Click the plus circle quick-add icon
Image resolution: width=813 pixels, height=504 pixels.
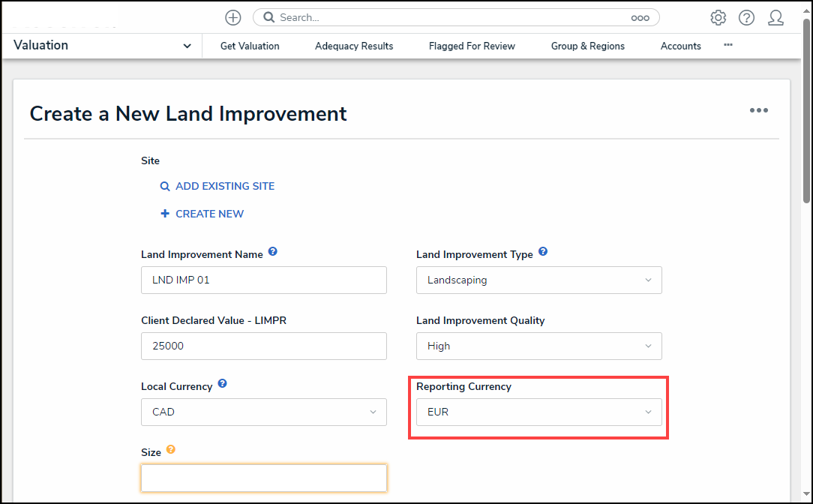pyautogui.click(x=232, y=18)
